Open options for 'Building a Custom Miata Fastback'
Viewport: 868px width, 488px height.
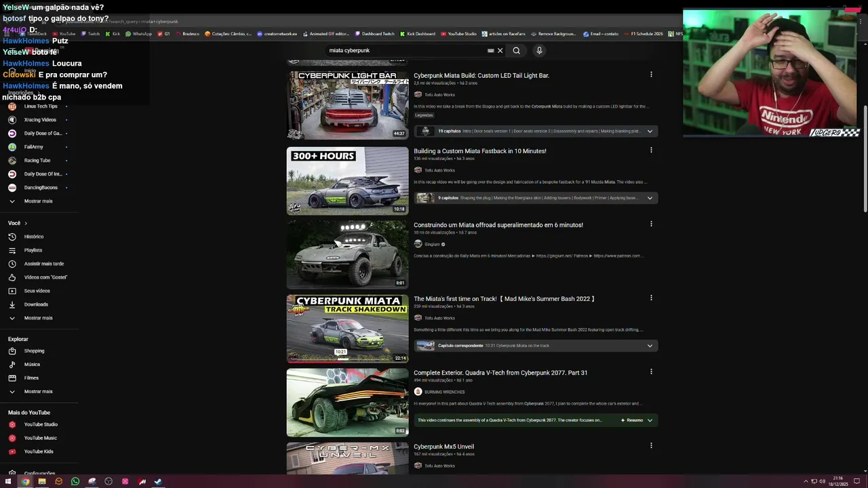click(651, 150)
